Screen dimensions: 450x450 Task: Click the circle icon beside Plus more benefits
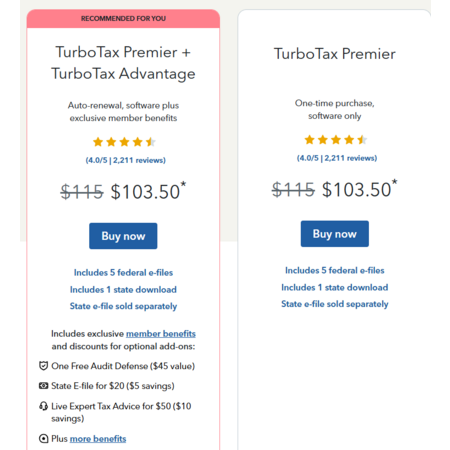tap(43, 438)
